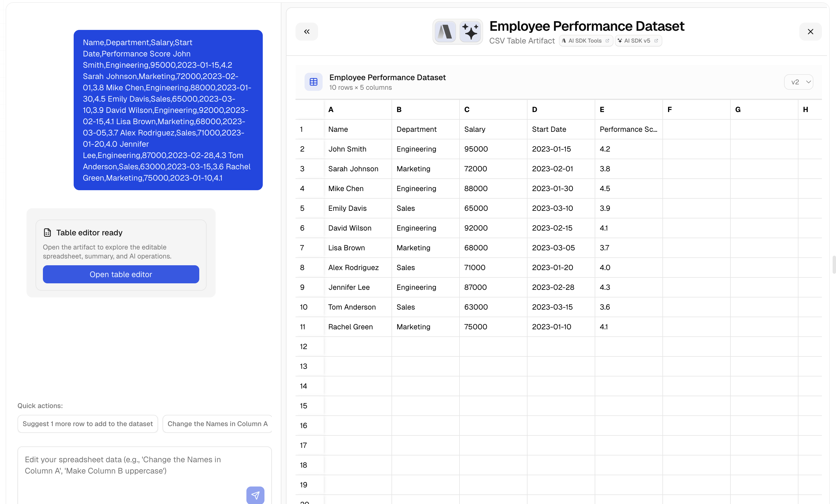Screen dimensions: 836x504
Task: Select column E header
Action: (x=628, y=109)
